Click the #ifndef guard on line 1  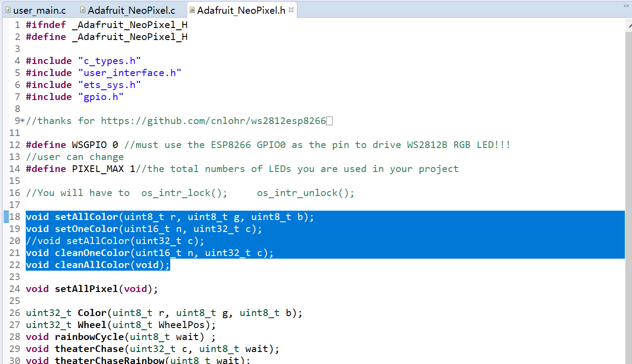click(46, 24)
